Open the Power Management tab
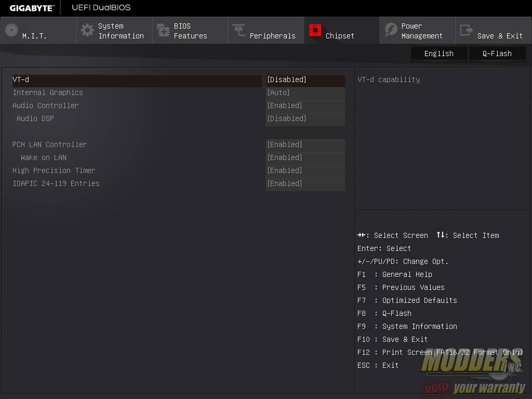Image resolution: width=532 pixels, height=399 pixels. 418,30
